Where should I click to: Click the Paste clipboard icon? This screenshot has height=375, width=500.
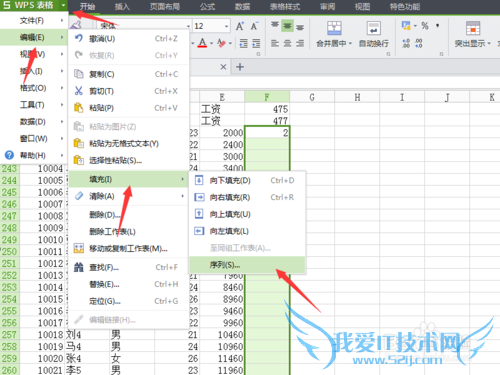79,108
